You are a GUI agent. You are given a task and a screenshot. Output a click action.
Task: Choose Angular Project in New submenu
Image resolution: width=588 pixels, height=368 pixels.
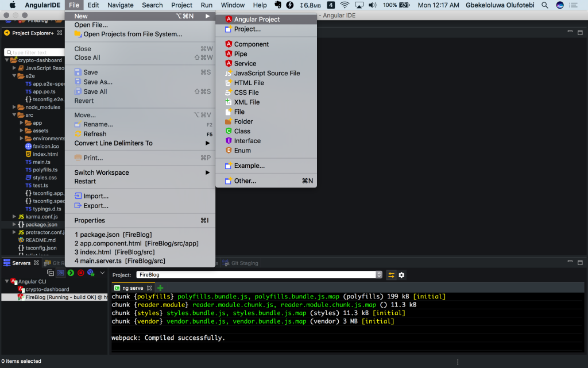click(x=266, y=19)
